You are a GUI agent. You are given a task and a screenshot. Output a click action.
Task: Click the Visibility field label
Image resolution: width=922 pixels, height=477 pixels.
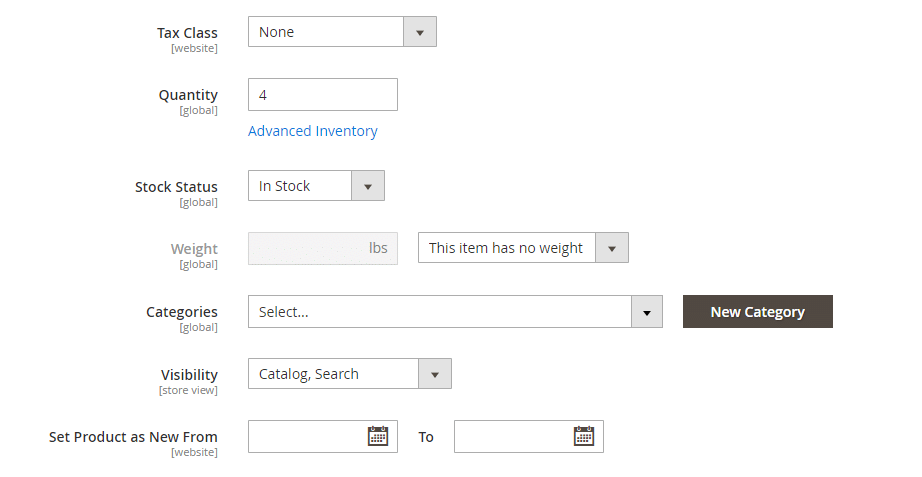tap(189, 375)
